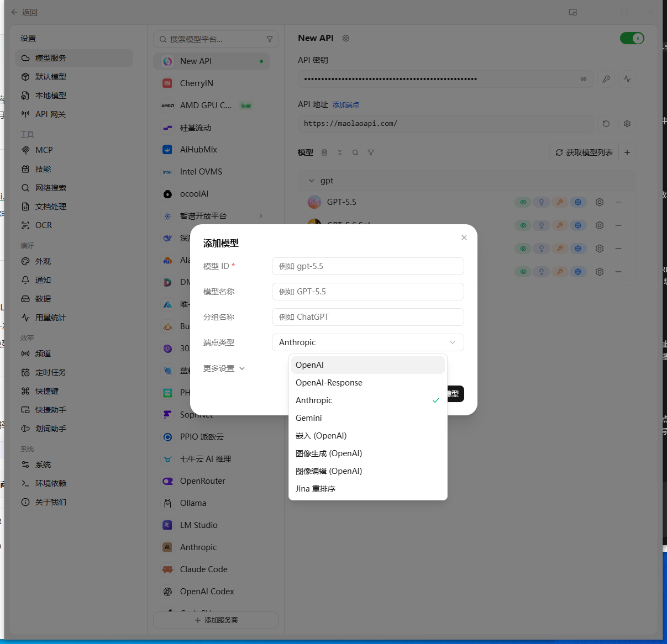The width and height of the screenshot is (667, 644).
Task: Select the OpenAI Codex provider
Action: [x=212, y=592]
